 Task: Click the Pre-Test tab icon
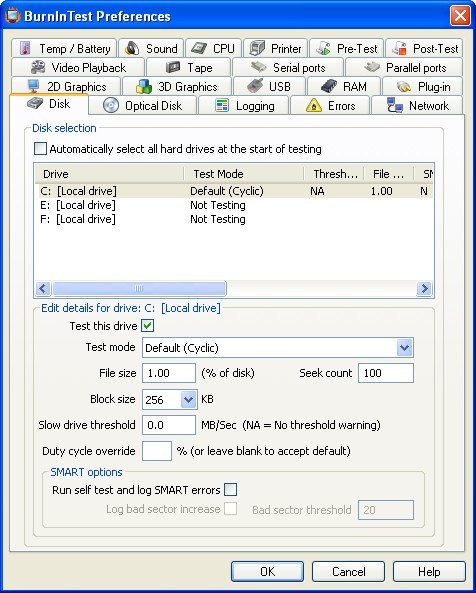click(324, 48)
